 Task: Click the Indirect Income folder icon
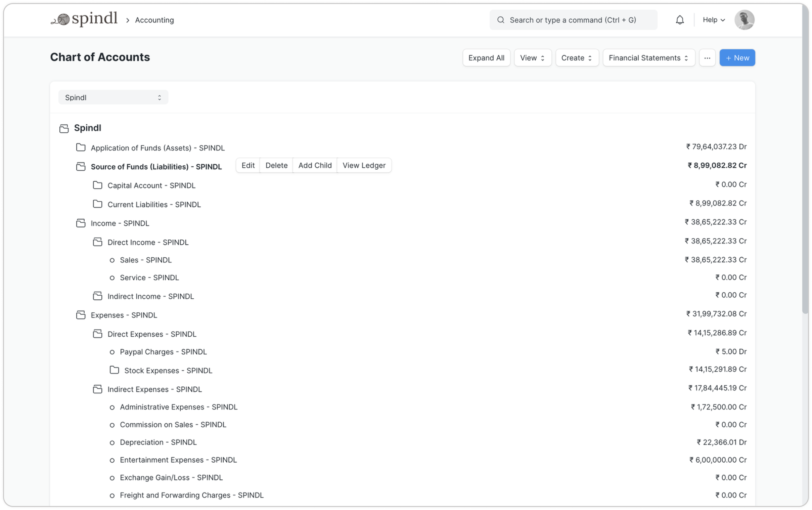coord(97,296)
